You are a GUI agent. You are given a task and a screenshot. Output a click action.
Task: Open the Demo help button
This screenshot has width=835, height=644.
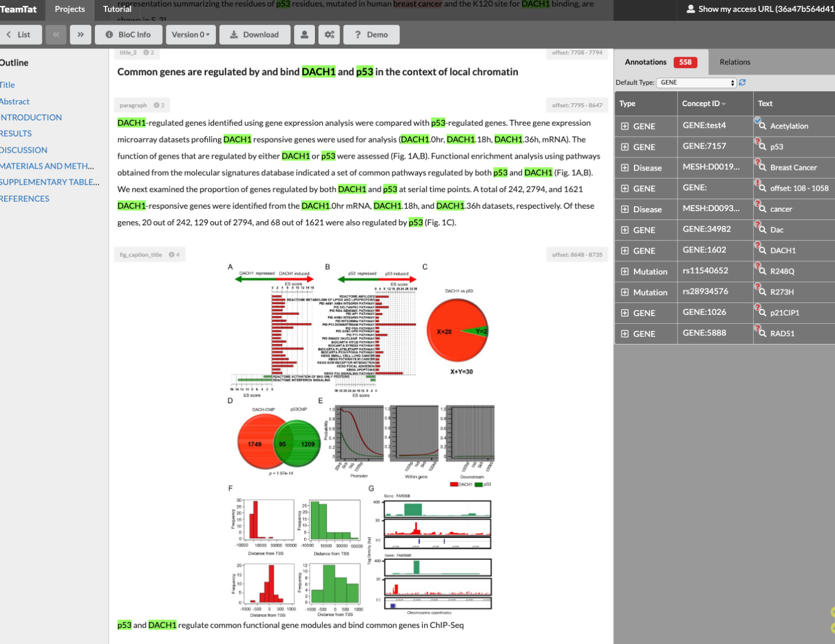tap(371, 35)
